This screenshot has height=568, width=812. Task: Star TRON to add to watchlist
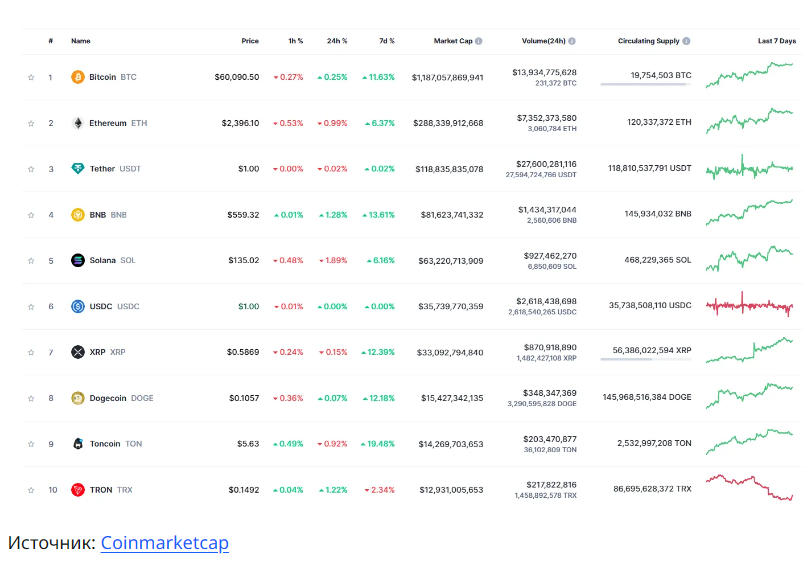[31, 490]
